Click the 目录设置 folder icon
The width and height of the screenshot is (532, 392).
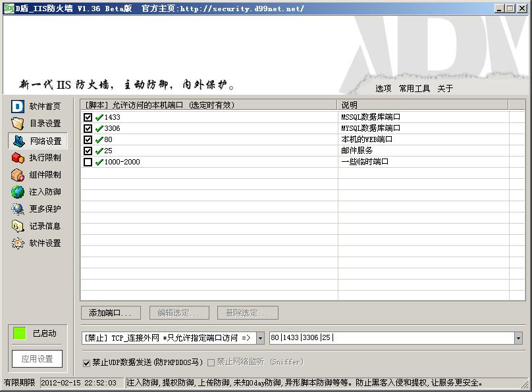[x=18, y=124]
